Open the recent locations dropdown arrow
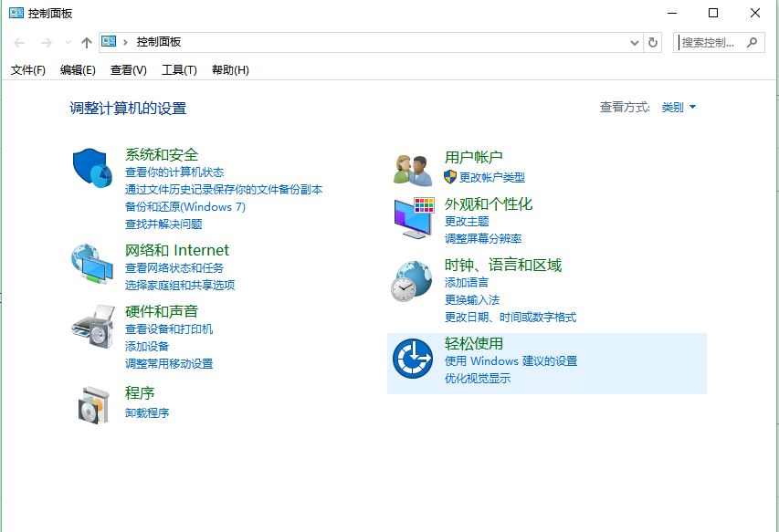The width and height of the screenshot is (779, 532). click(68, 43)
